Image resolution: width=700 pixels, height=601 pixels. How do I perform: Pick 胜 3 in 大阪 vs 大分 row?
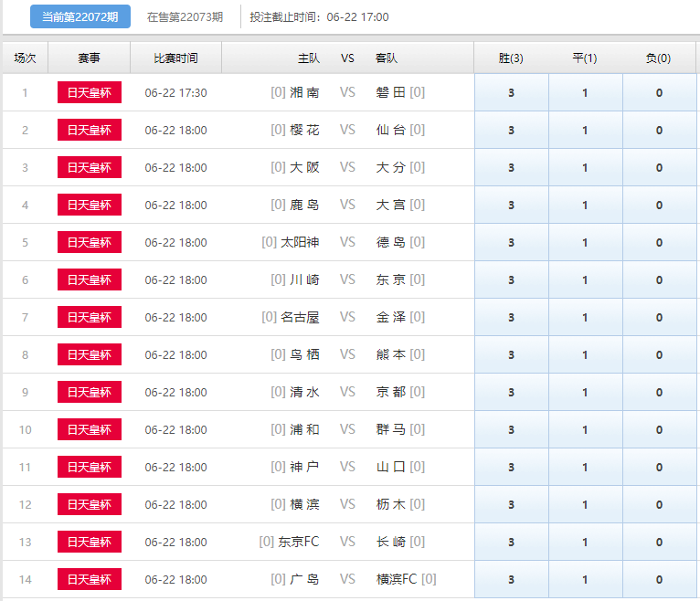(512, 168)
